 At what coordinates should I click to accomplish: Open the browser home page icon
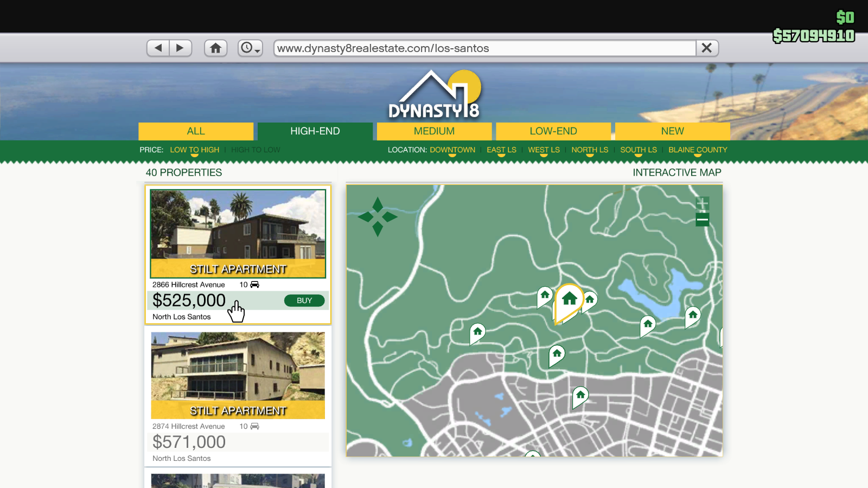(215, 48)
